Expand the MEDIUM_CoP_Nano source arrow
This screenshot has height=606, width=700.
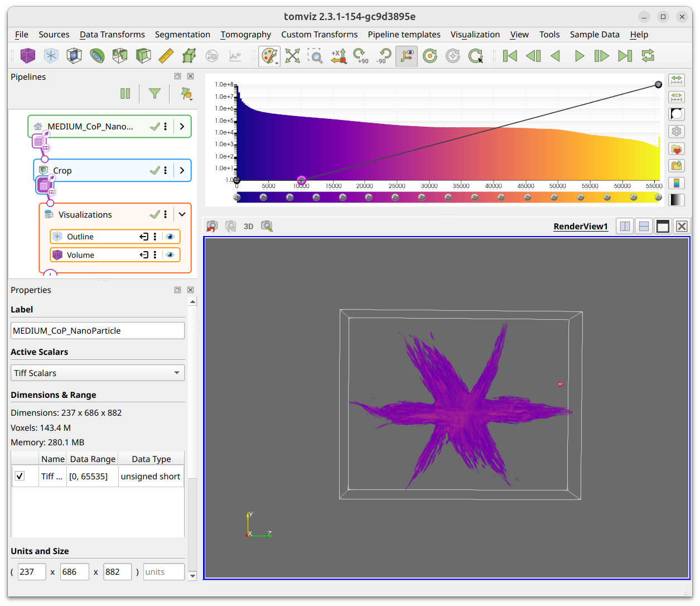(x=182, y=127)
